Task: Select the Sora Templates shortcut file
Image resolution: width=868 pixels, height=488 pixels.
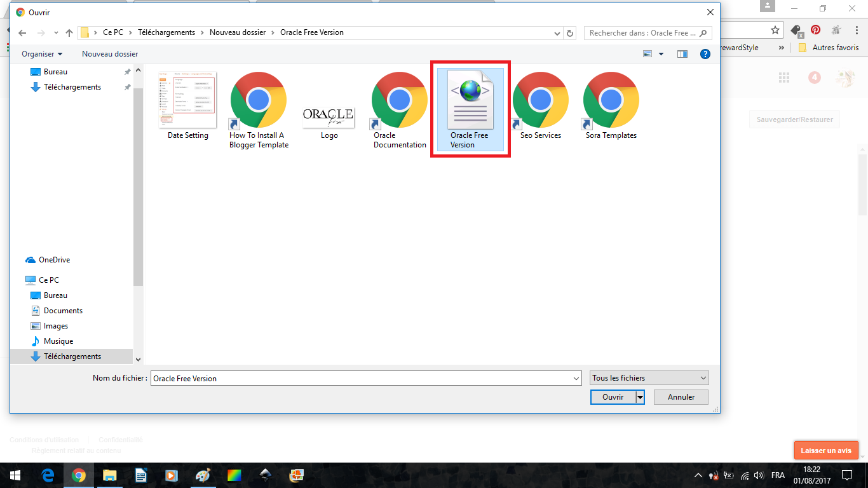Action: pos(611,105)
